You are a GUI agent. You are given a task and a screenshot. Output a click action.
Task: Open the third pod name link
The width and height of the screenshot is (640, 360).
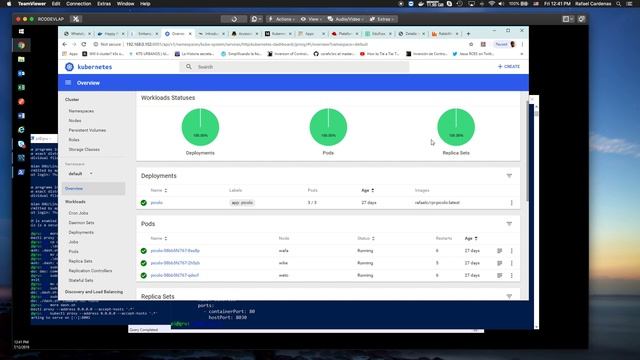click(175, 275)
